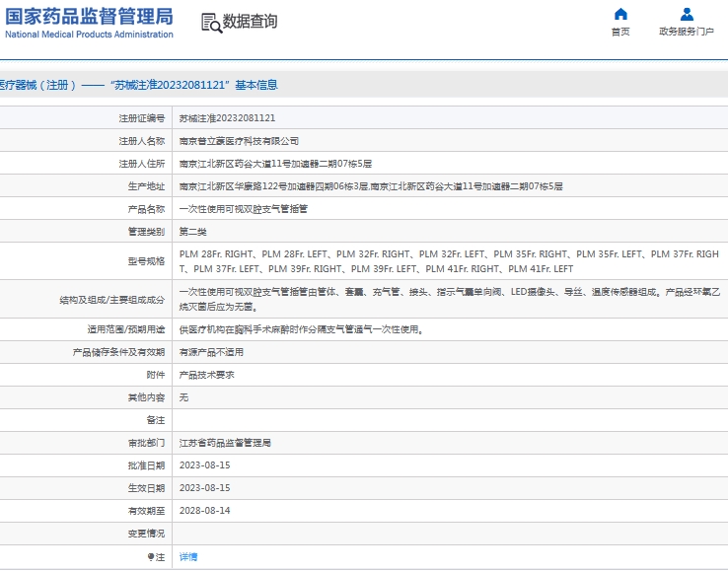This screenshot has height=571, width=728.
Task: Select the 苏械注准20232081121 basic info heading
Action: [x=194, y=85]
